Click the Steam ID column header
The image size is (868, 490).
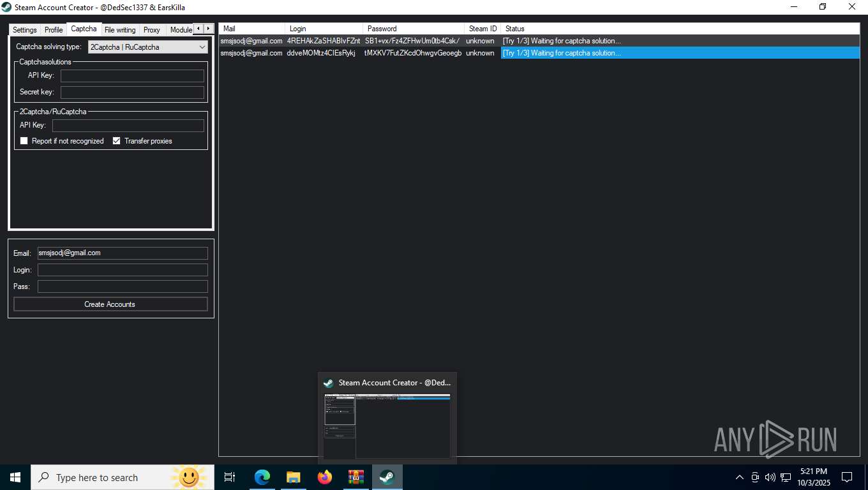(x=483, y=29)
